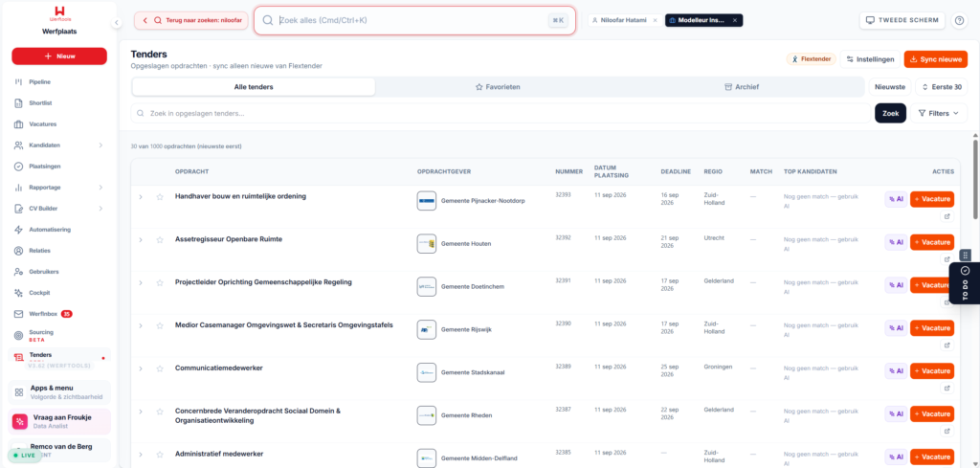Open the help question mark icon

[x=958, y=21]
